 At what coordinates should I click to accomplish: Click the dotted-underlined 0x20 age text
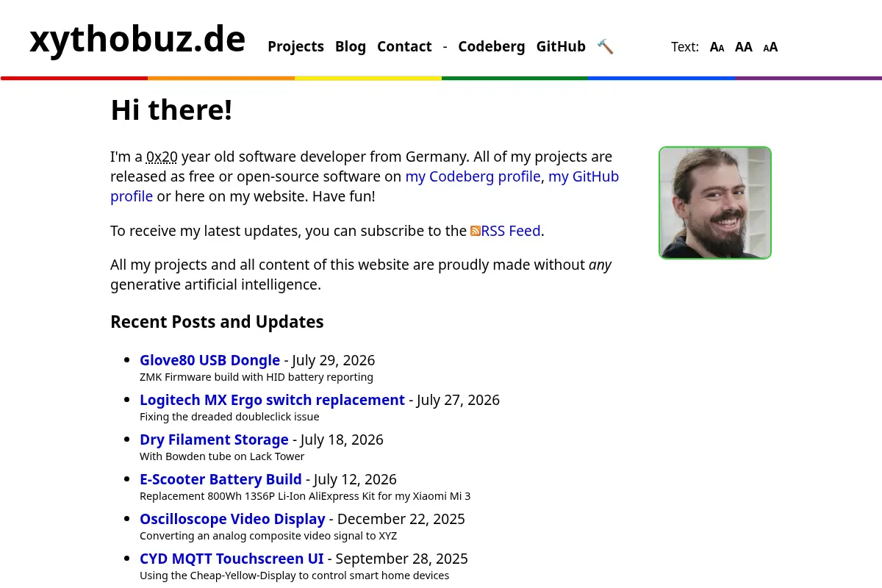coord(162,157)
